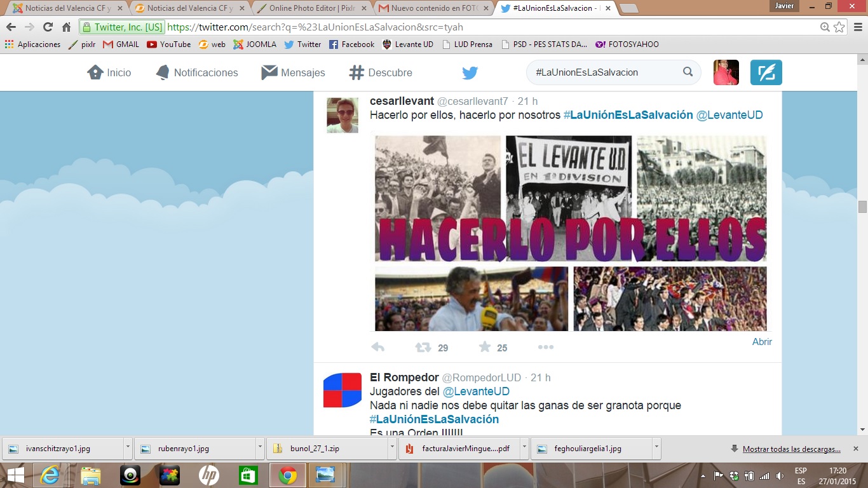Click the address bar URL
The image size is (868, 488).
315,27
